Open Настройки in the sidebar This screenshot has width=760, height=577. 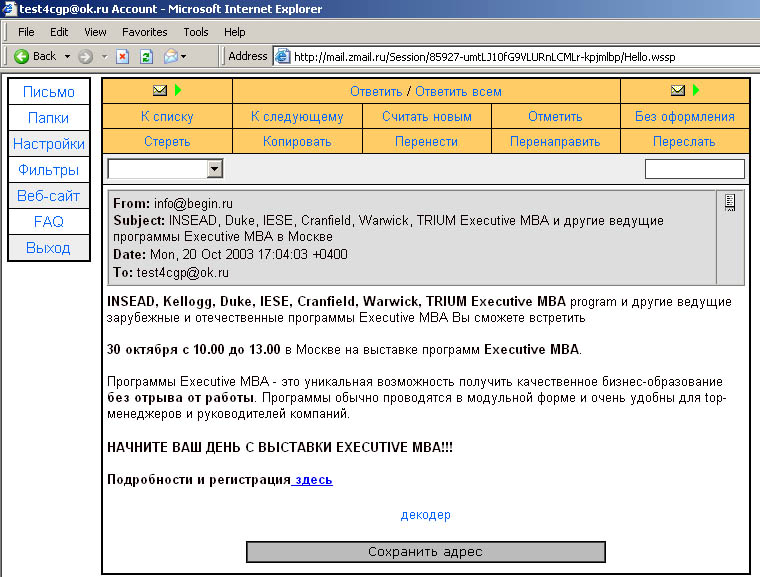click(x=49, y=144)
